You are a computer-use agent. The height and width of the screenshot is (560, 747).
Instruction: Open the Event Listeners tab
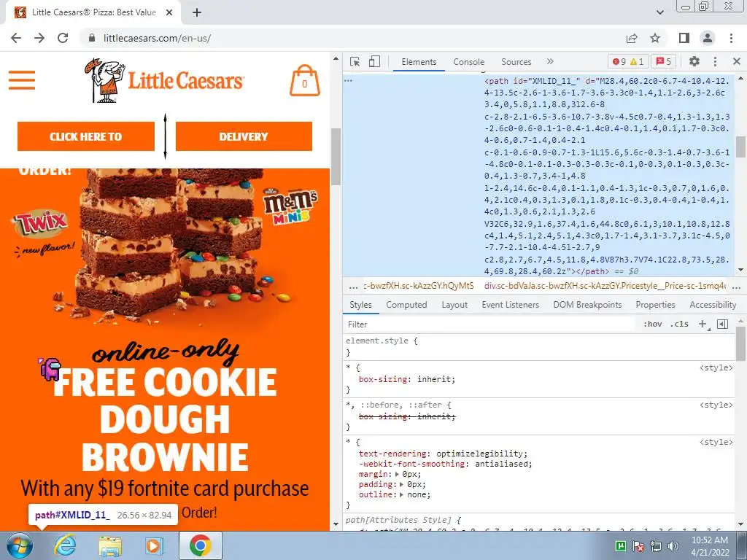pos(510,305)
